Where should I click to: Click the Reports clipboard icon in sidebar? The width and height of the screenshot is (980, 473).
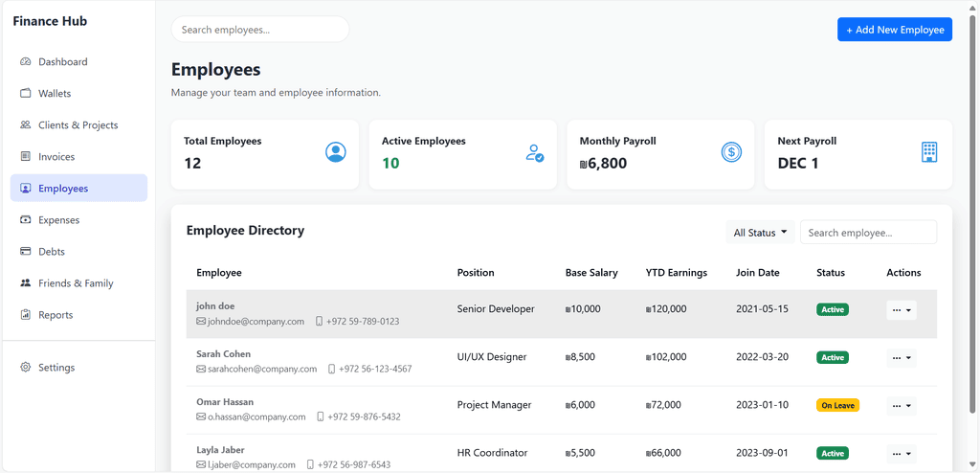[x=26, y=315]
